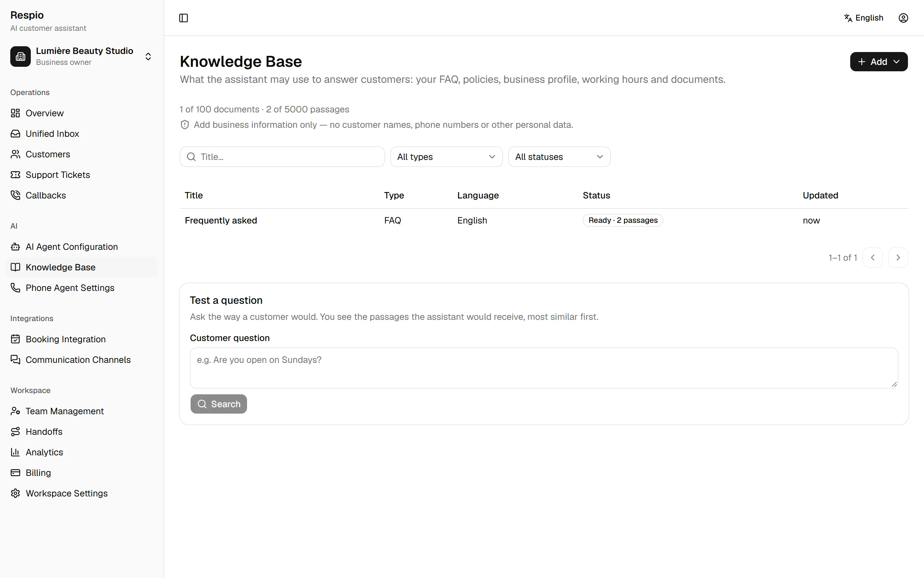Open the user account icon

[x=903, y=18]
